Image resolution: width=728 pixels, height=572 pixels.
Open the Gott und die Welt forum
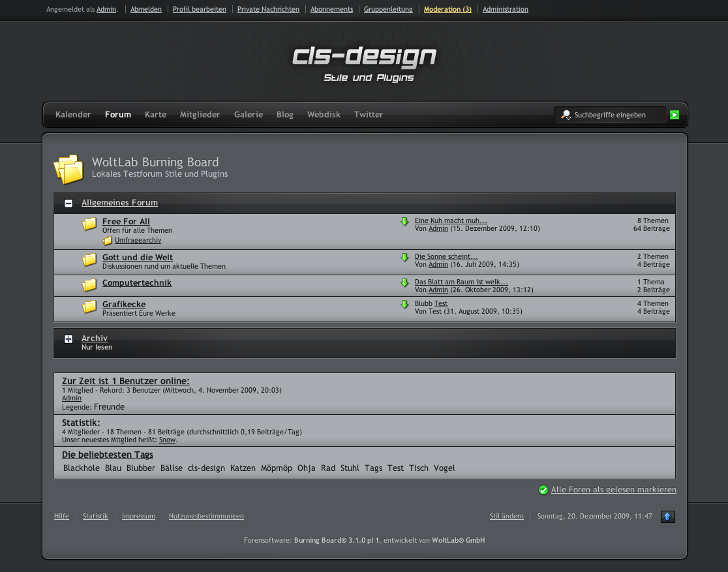pyautogui.click(x=138, y=258)
